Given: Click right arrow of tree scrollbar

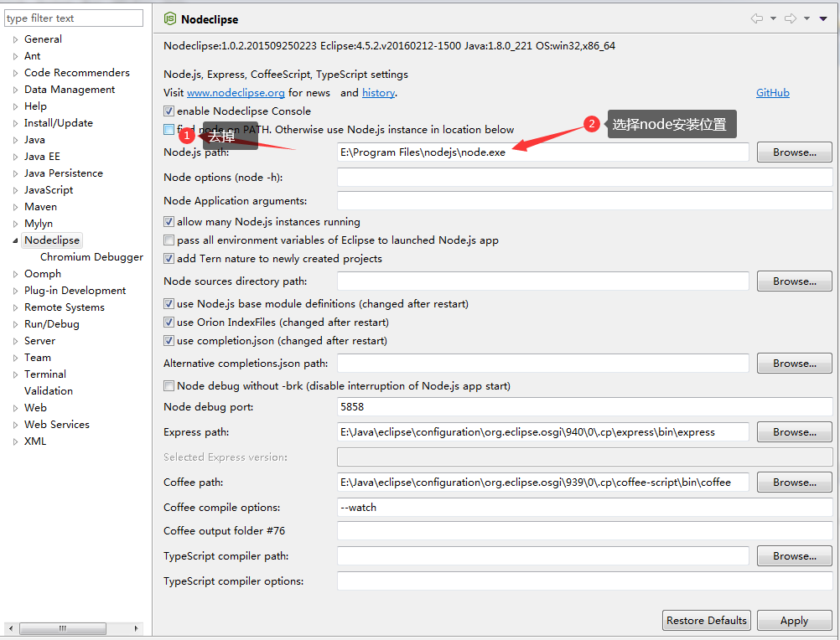Looking at the screenshot, I should pos(136,628).
